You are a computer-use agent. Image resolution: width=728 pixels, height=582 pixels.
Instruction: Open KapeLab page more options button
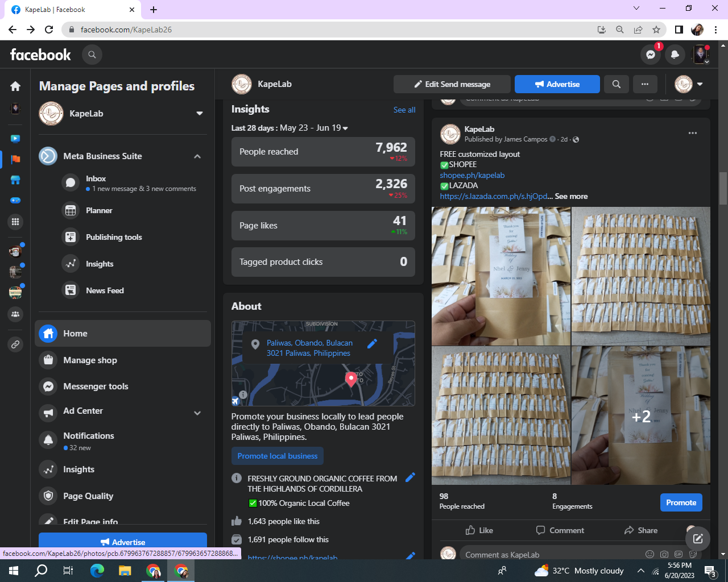645,84
